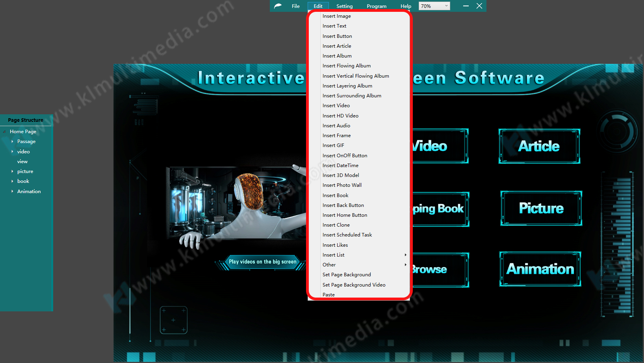Choose Insert 3D Model menu entry
Viewport: 644px width, 363px height.
pyautogui.click(x=341, y=175)
